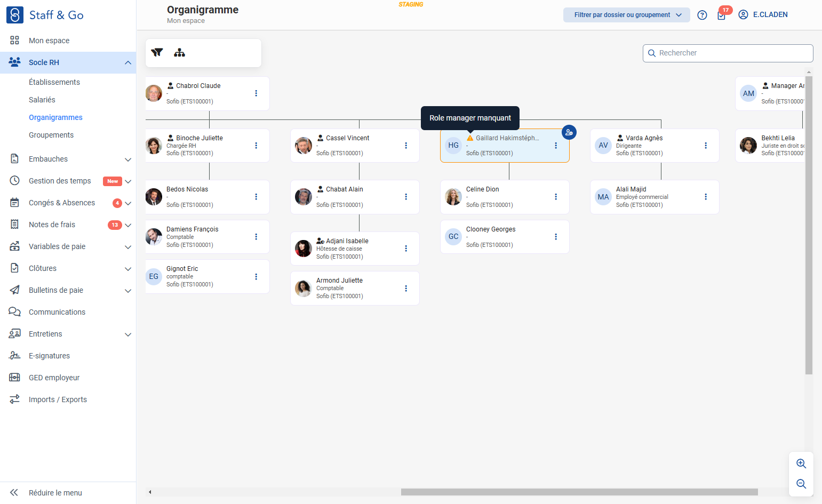Collapse the Socle RH menu section
822x504 pixels.
coord(128,62)
